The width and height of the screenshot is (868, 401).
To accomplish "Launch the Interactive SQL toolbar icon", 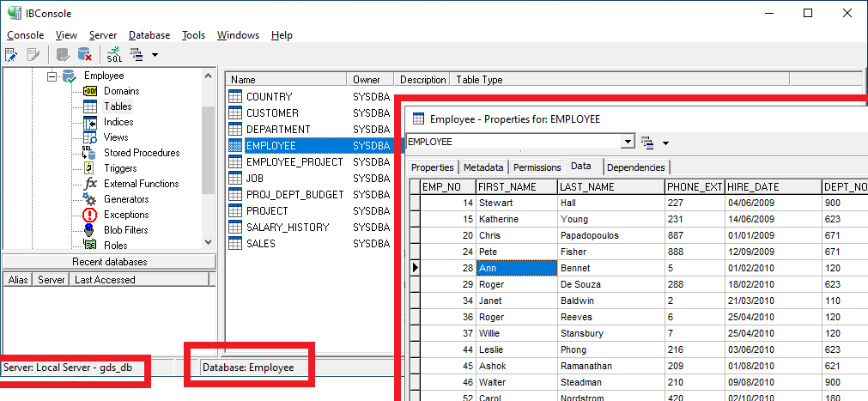I will (114, 54).
